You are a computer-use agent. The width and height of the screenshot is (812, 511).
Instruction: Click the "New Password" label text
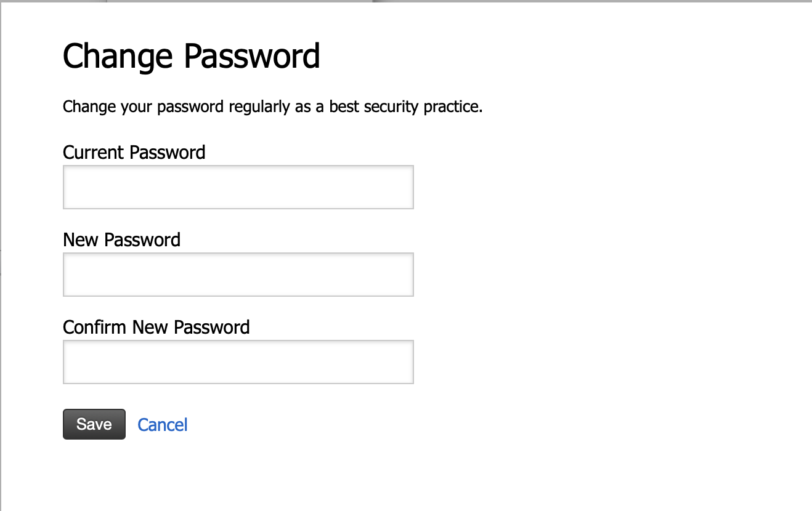[x=121, y=239]
